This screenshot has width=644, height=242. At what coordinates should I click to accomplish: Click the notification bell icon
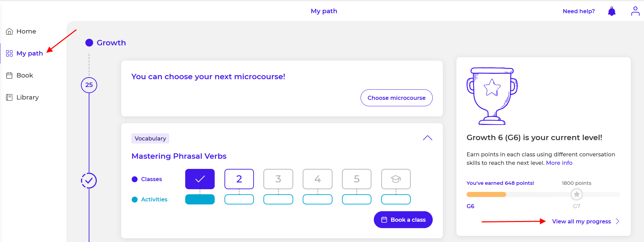click(611, 12)
